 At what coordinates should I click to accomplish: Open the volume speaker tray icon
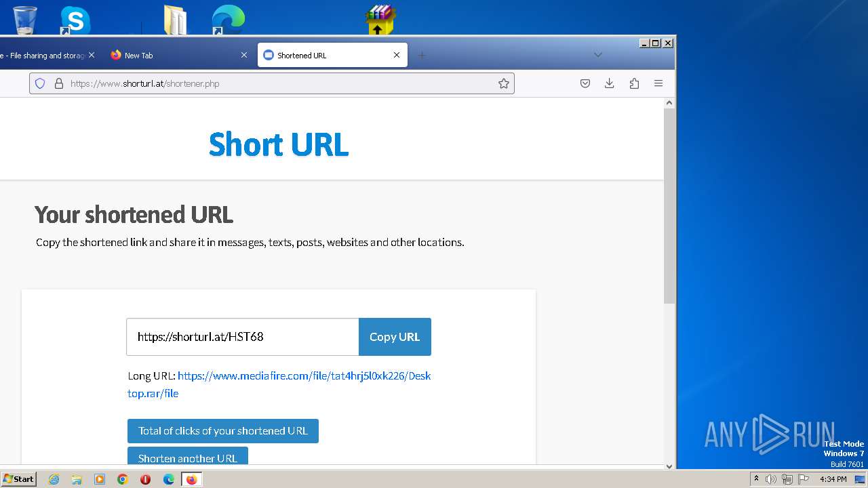[x=771, y=479]
